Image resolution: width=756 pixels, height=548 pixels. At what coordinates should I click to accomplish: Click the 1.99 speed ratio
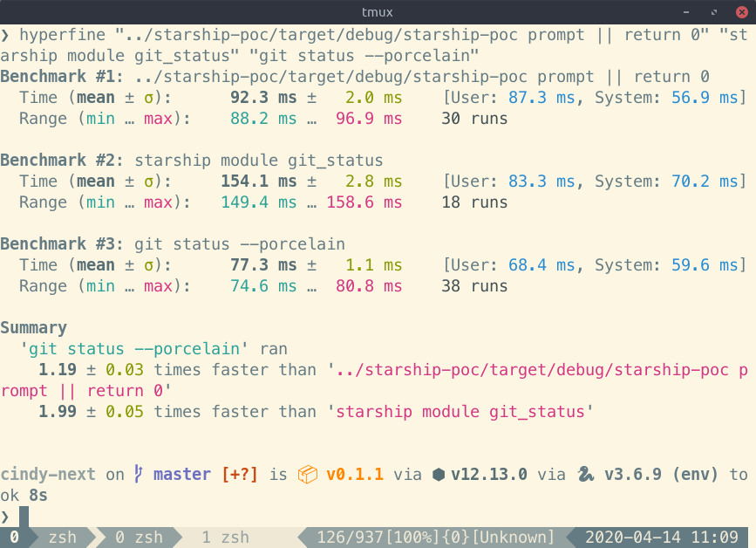tap(58, 412)
